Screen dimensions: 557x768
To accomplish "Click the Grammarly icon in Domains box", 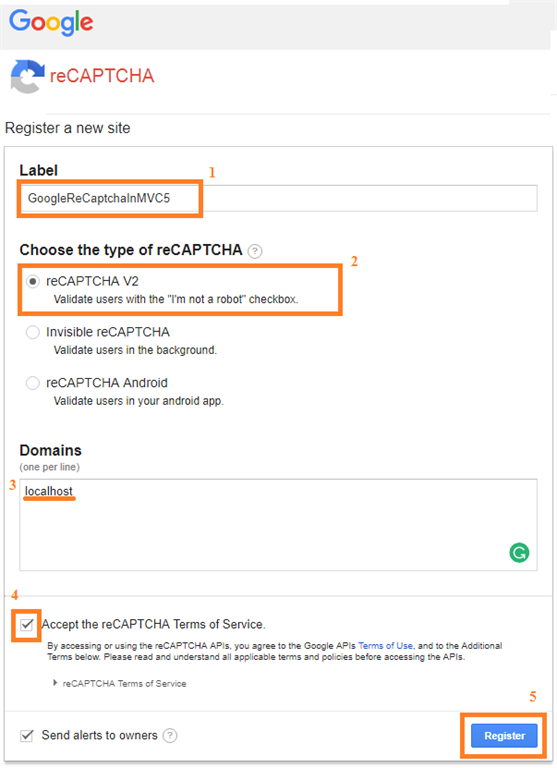I will (x=519, y=553).
